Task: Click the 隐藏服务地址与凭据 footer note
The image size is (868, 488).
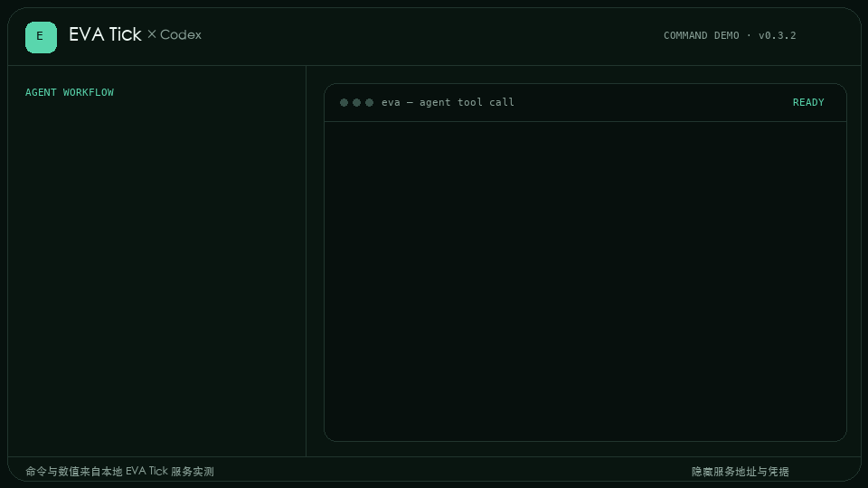Action: pos(741,472)
